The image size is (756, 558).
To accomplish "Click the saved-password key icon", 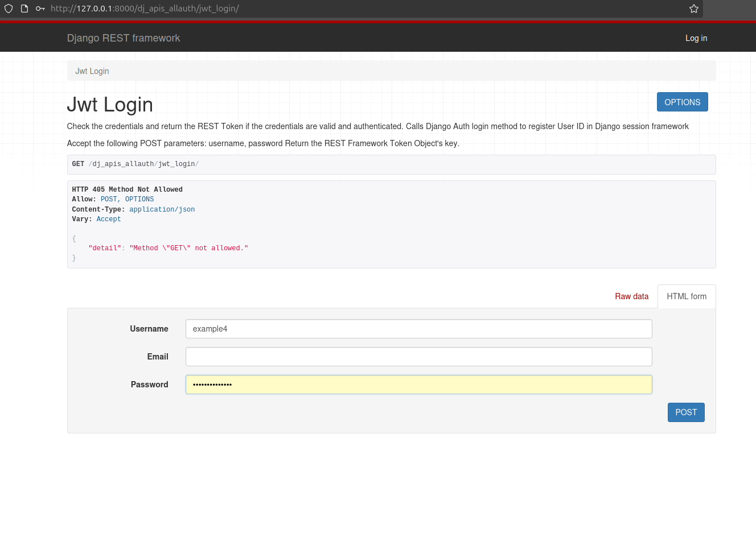I will (x=40, y=9).
